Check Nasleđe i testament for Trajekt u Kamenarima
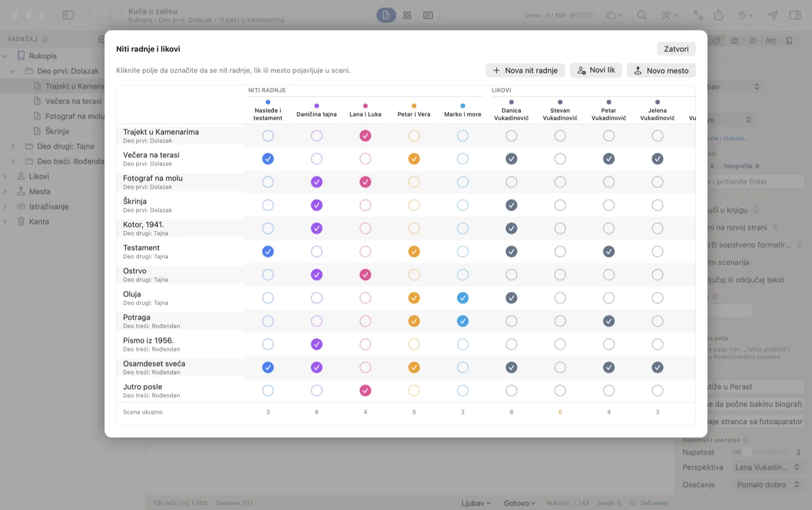The width and height of the screenshot is (812, 510). (268, 135)
